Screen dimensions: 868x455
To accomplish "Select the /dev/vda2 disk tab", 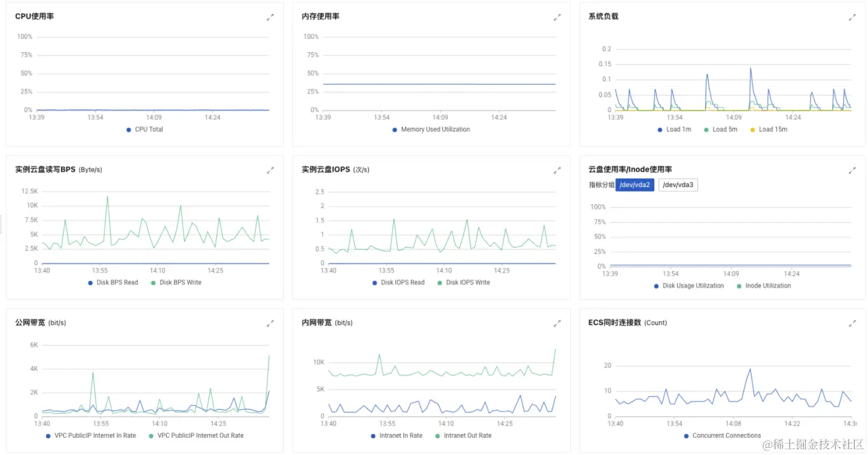I will tap(634, 185).
